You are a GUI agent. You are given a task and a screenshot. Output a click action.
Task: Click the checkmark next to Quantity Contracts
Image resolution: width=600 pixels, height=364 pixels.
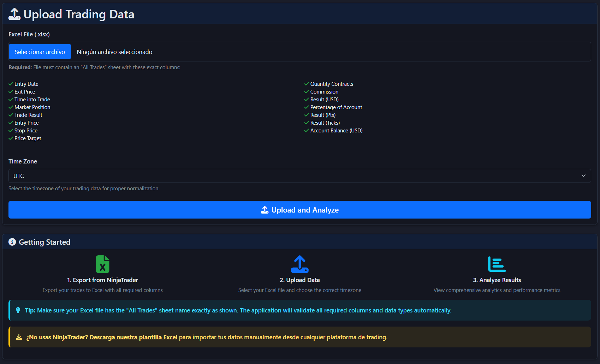307,84
